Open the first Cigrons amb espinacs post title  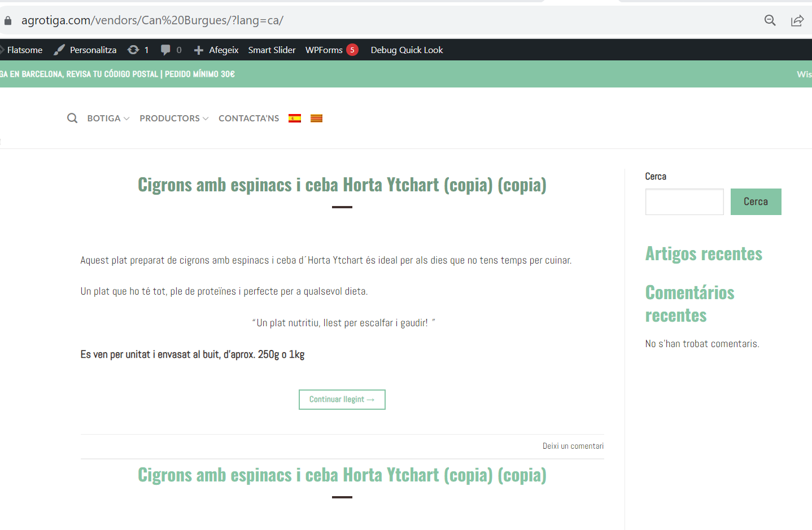coord(342,185)
